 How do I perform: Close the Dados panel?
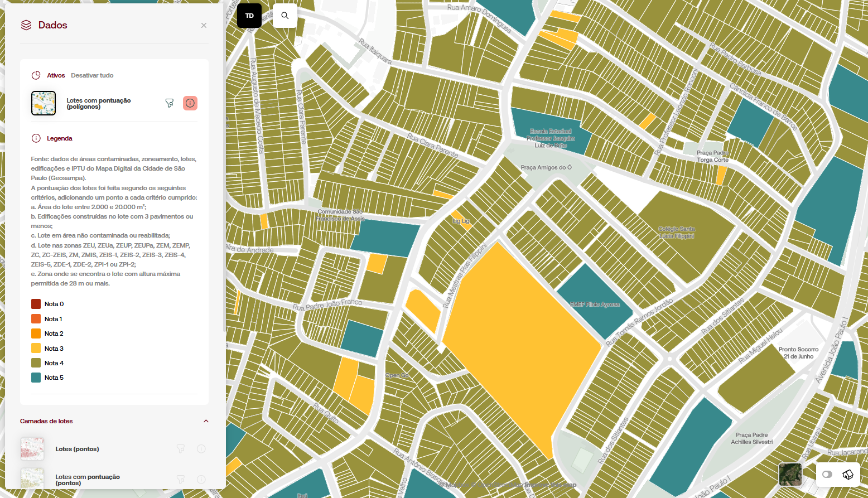pyautogui.click(x=204, y=26)
